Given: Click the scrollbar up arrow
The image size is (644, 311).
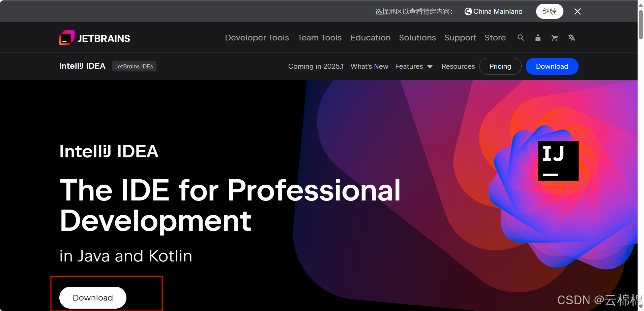Looking at the screenshot, I should coord(641,5).
